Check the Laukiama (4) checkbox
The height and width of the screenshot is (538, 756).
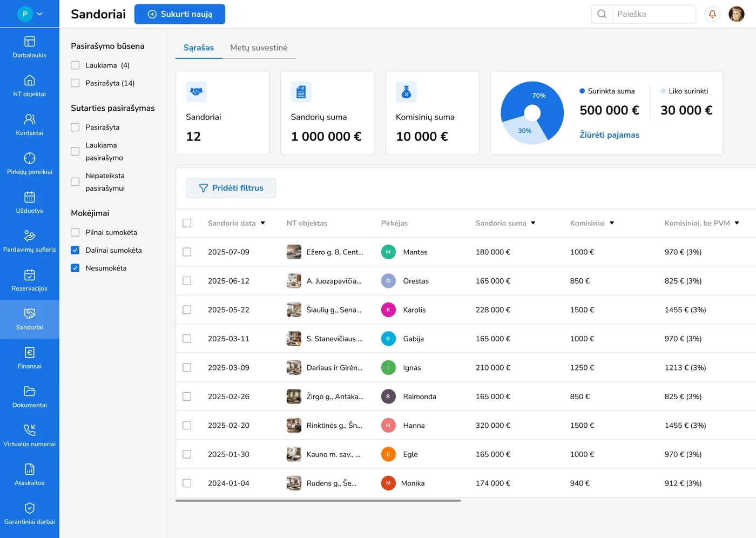(x=75, y=65)
